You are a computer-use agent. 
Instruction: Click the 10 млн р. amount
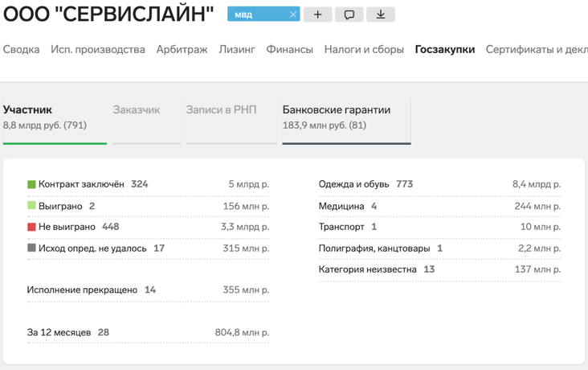pos(541,227)
